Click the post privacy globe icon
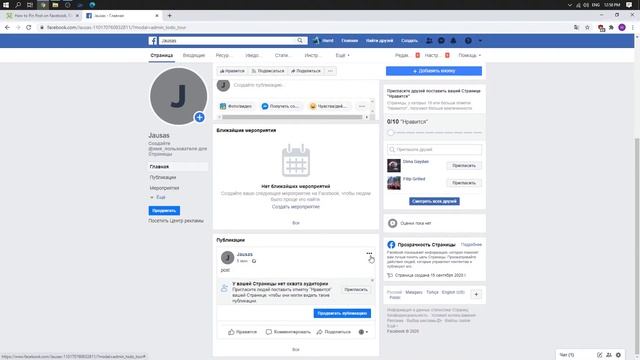 point(254,261)
